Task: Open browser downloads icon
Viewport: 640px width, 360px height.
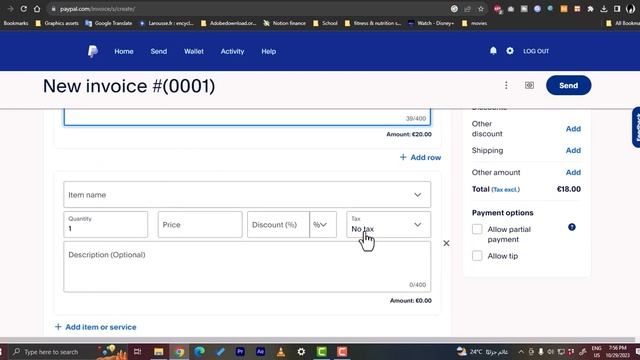Action: (x=604, y=9)
